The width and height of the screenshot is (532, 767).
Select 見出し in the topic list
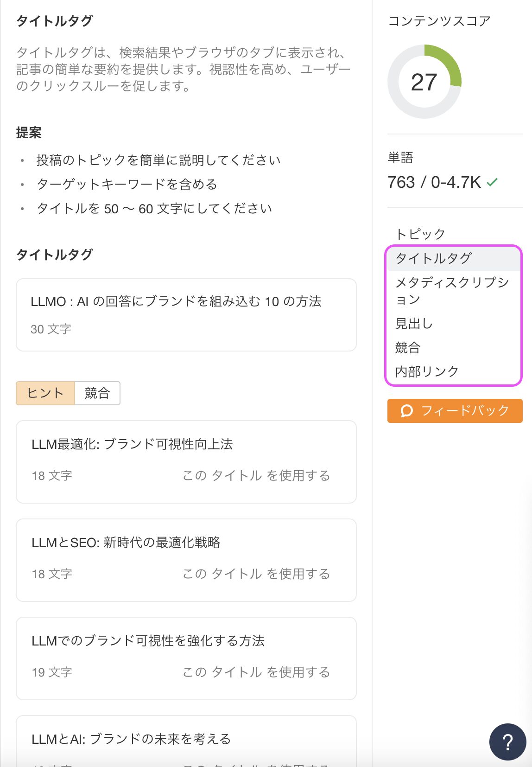[x=414, y=324]
